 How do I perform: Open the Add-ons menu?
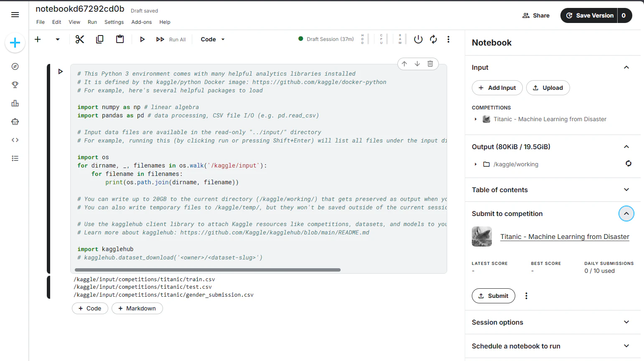point(142,22)
